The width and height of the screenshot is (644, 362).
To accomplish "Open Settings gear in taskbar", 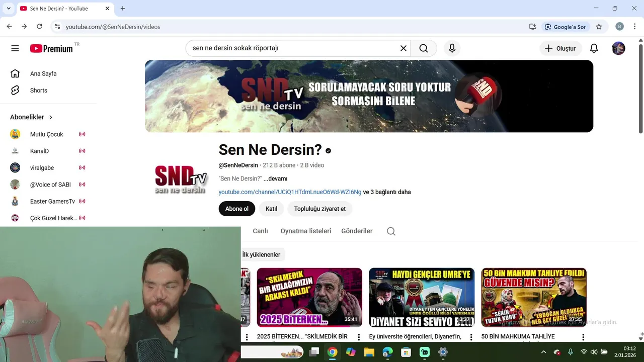I will pyautogui.click(x=443, y=352).
